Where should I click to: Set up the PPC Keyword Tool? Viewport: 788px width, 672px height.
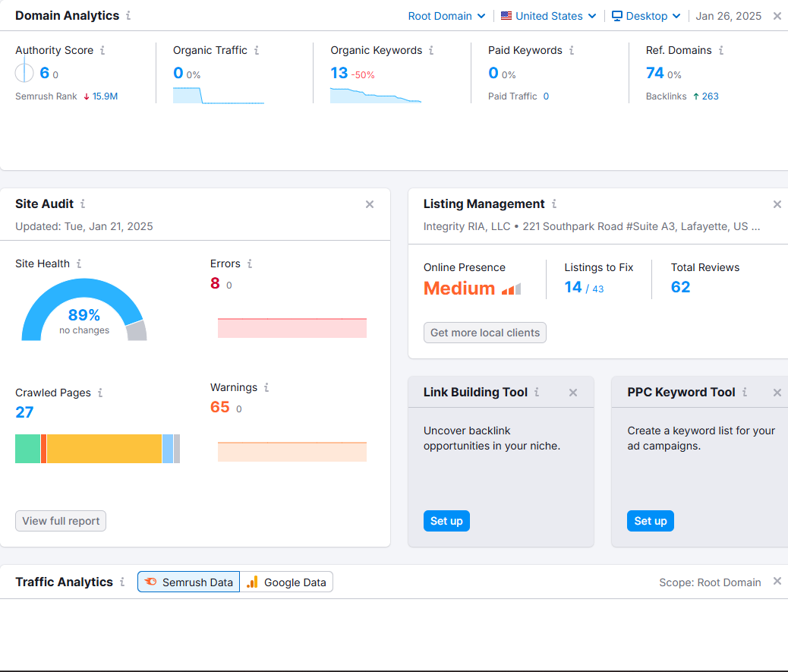[650, 521]
